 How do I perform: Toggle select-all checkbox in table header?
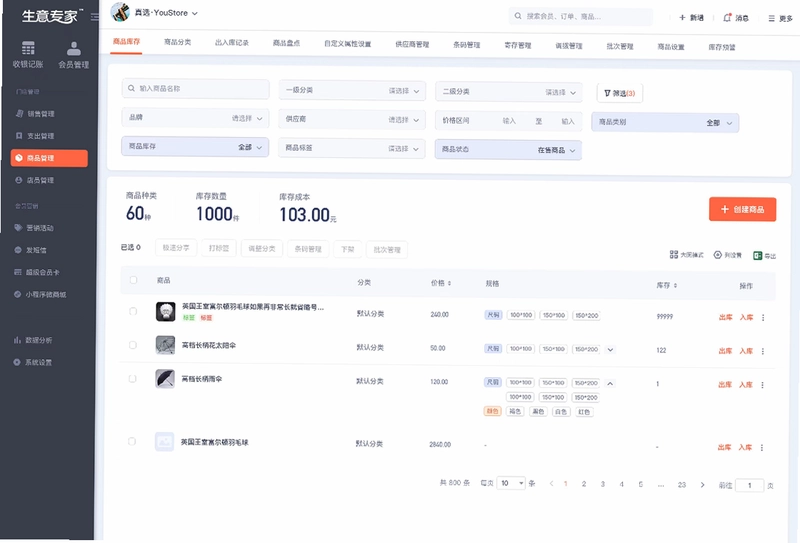pos(133,280)
